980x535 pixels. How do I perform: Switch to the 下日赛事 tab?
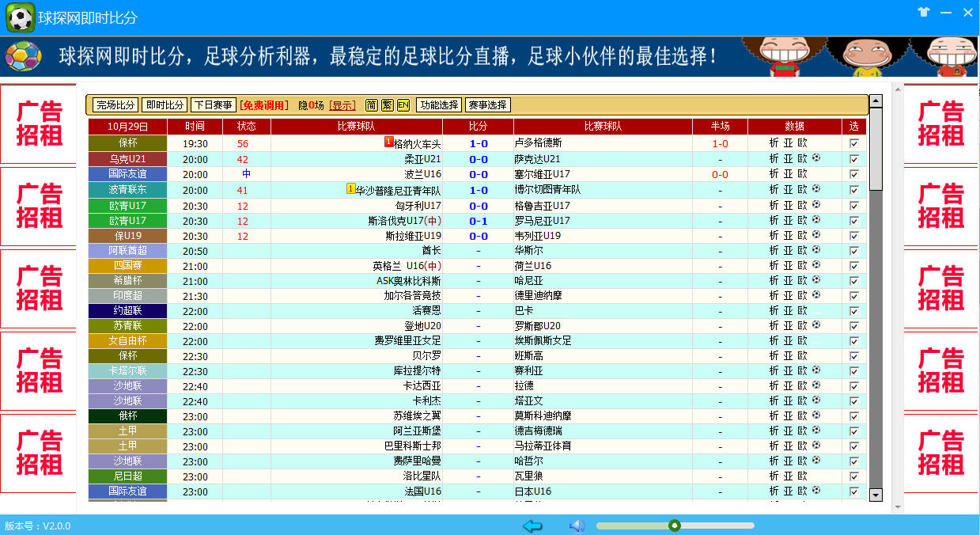click(x=213, y=105)
